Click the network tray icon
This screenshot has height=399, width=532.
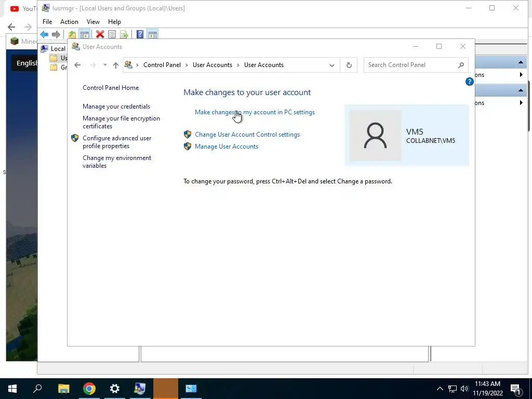(453, 389)
